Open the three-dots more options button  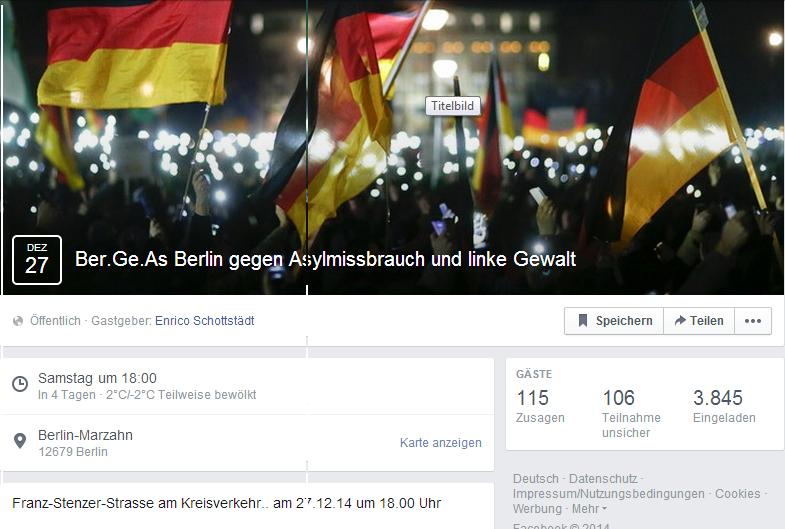point(752,321)
